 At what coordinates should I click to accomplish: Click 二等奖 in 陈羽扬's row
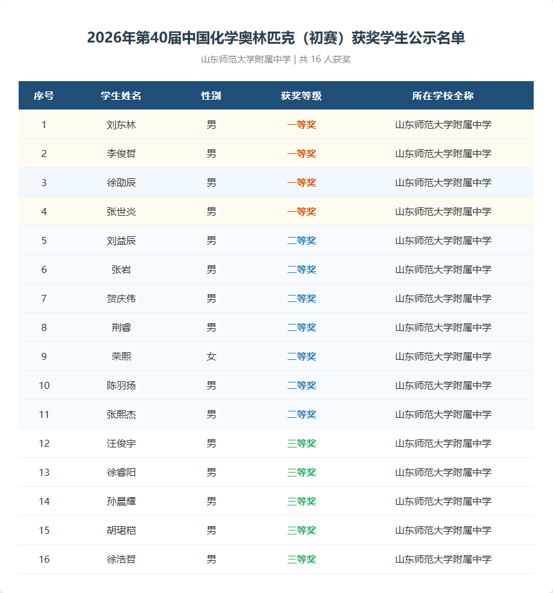click(301, 385)
